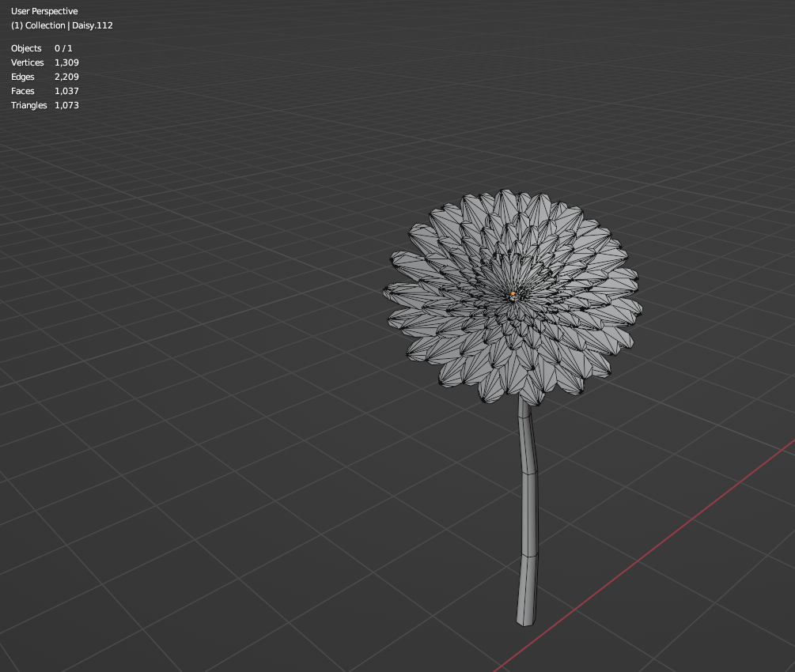Viewport: 795px width, 672px height.
Task: Click the daisy stem mesh
Action: [528, 512]
